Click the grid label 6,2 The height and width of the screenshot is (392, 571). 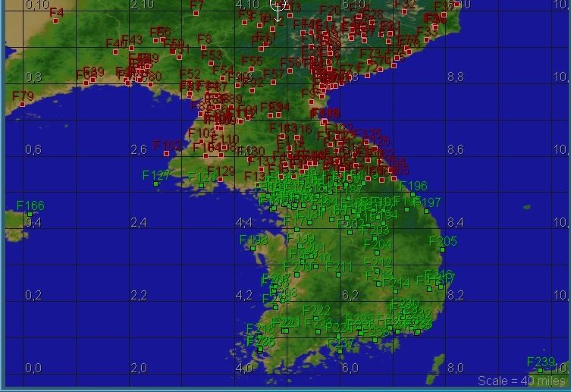point(350,295)
